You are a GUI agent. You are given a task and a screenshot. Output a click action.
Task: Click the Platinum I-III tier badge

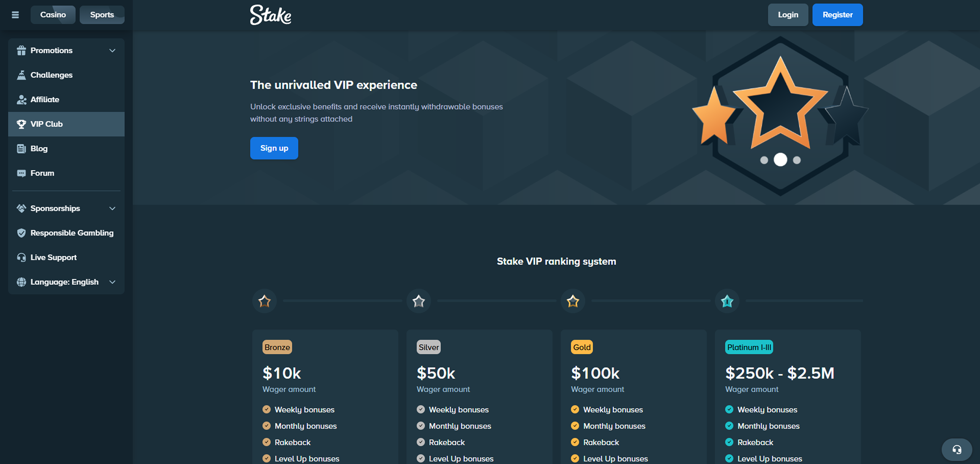pyautogui.click(x=749, y=347)
